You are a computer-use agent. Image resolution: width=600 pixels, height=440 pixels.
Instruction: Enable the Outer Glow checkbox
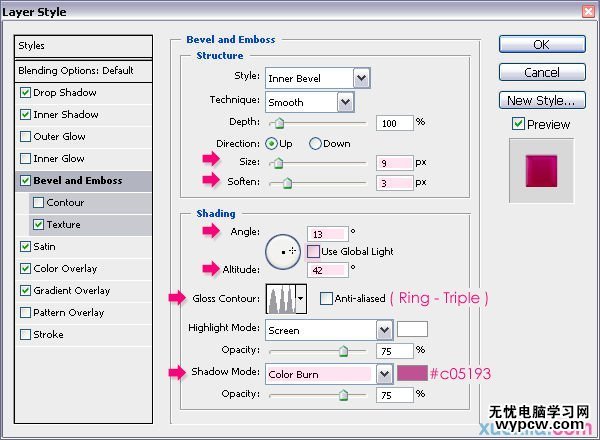(x=25, y=137)
